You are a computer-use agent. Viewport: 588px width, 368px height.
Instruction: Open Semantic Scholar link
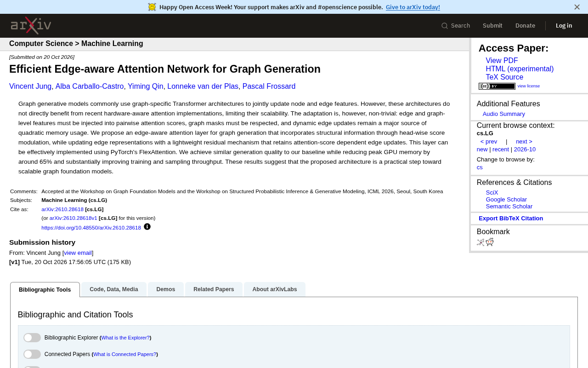tap(509, 207)
